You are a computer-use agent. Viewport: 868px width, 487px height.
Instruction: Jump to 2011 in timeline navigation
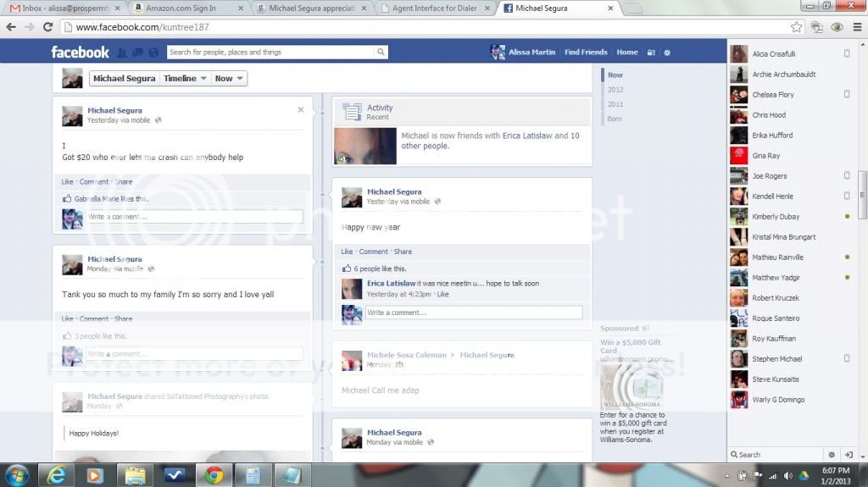click(x=615, y=104)
